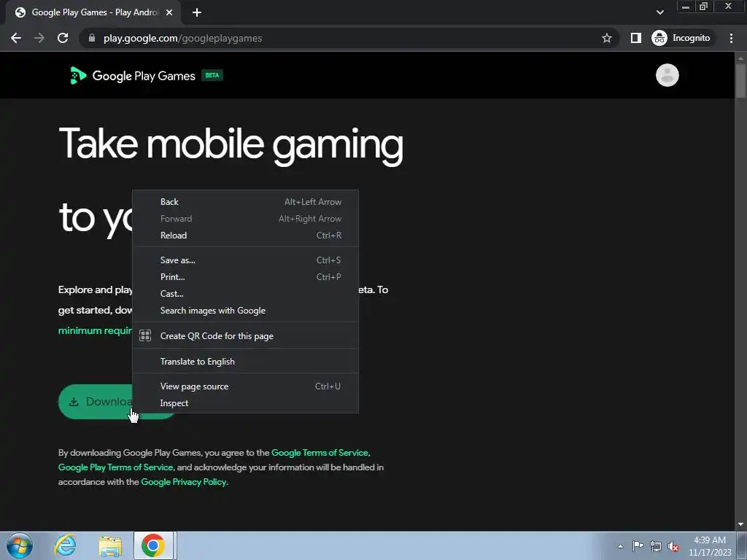The height and width of the screenshot is (560, 747).
Task: Open the minimum requirements link
Action: (96, 330)
